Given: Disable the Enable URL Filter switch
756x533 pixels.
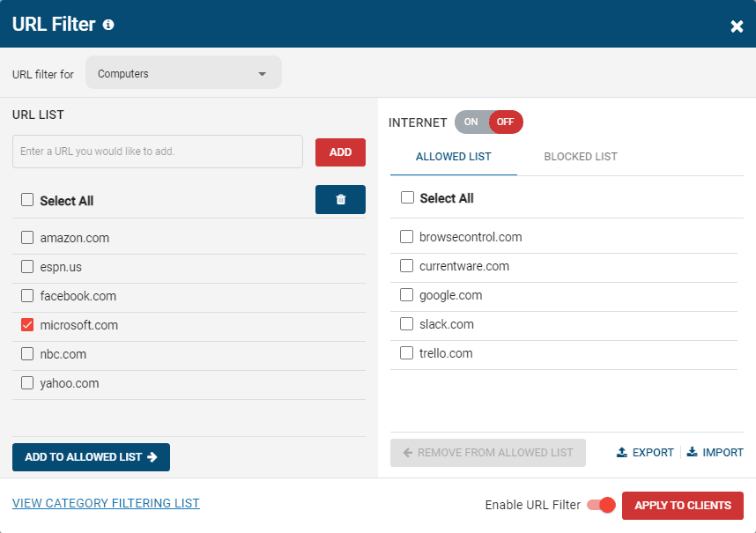Looking at the screenshot, I should 600,505.
